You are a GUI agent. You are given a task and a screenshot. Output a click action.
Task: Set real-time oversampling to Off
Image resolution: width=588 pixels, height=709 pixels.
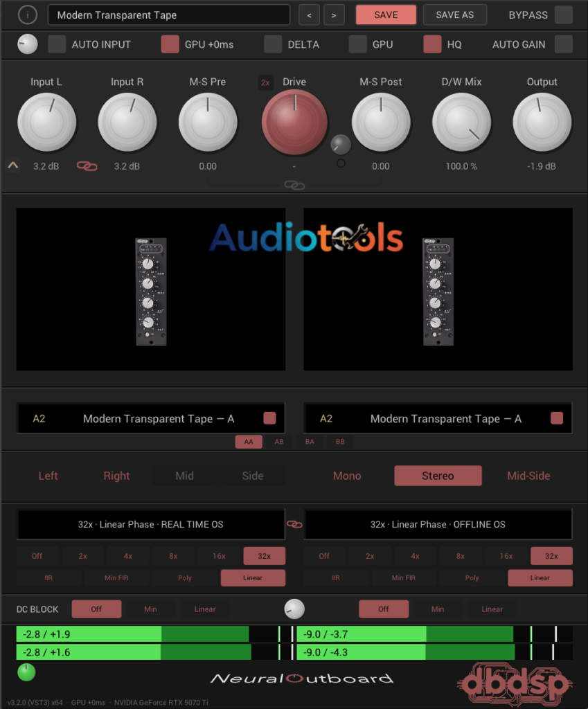(x=37, y=556)
